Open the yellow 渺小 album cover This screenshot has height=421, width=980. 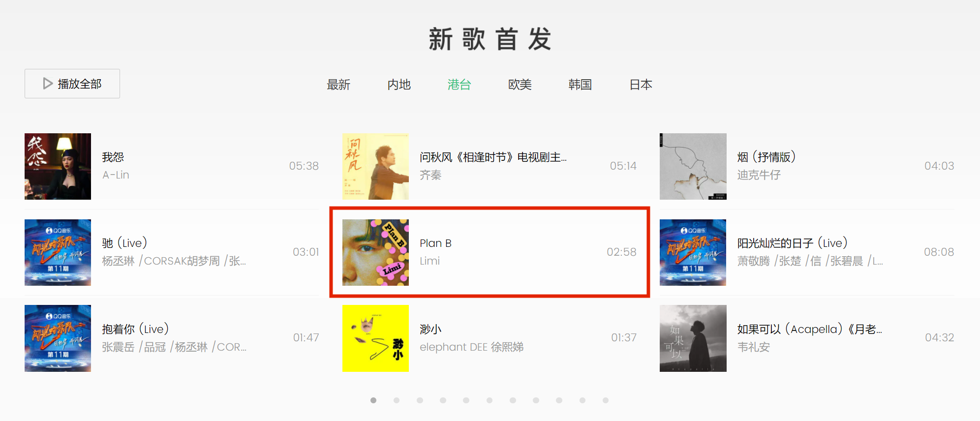tap(375, 338)
